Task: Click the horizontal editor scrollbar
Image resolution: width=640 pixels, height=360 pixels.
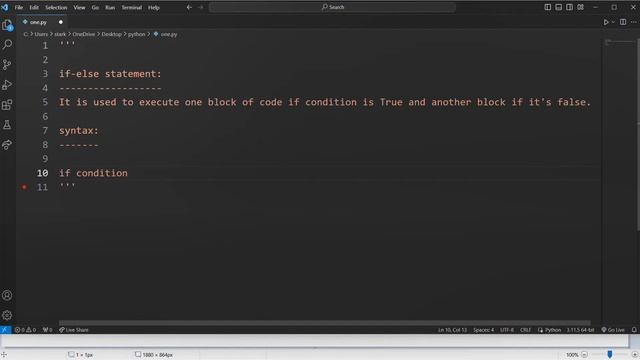Action: 324,323
